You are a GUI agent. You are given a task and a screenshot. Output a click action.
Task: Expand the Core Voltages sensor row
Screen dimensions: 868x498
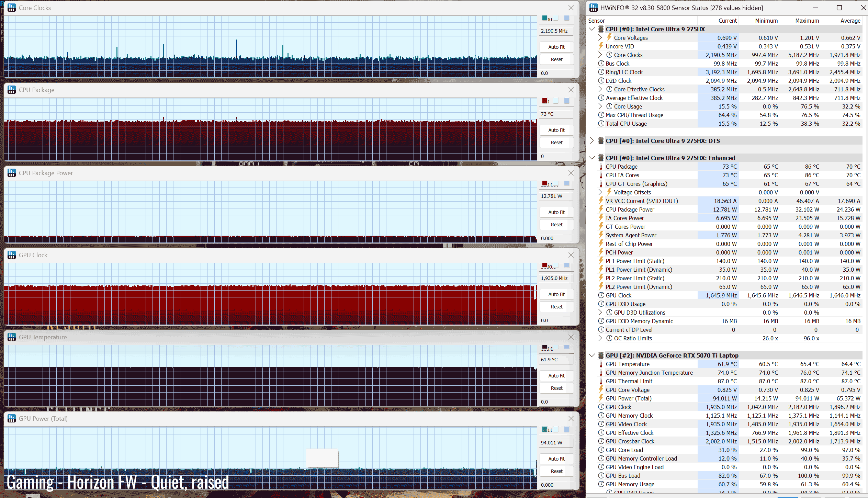[x=600, y=37]
